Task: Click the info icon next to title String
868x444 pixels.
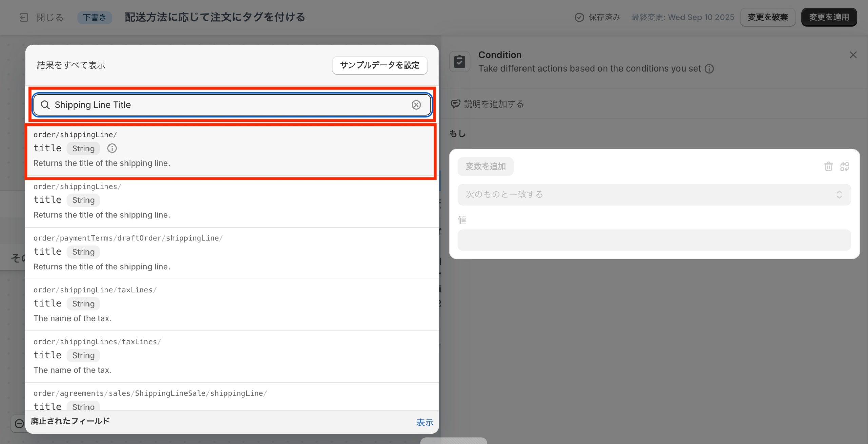Action: click(112, 148)
